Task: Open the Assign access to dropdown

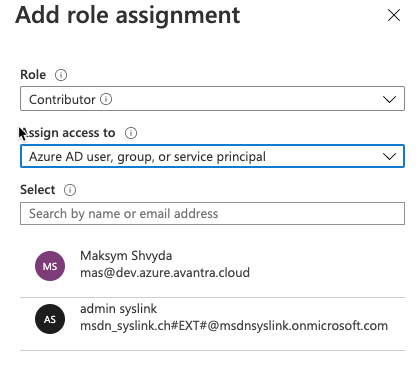Action: click(212, 156)
